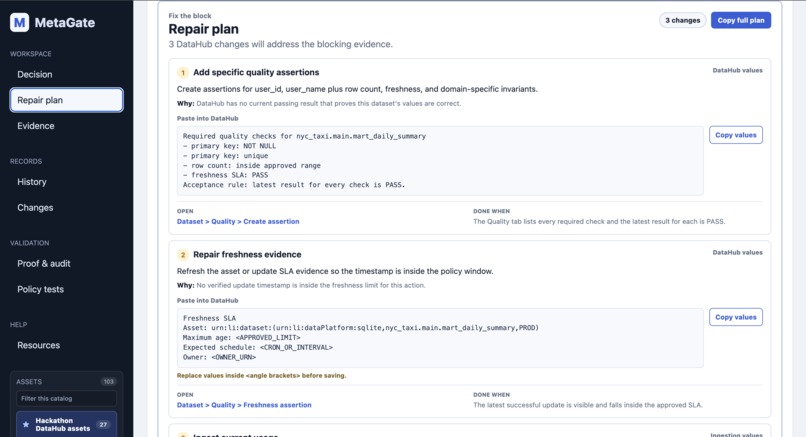
Task: Click the 3 changes badge
Action: [682, 21]
